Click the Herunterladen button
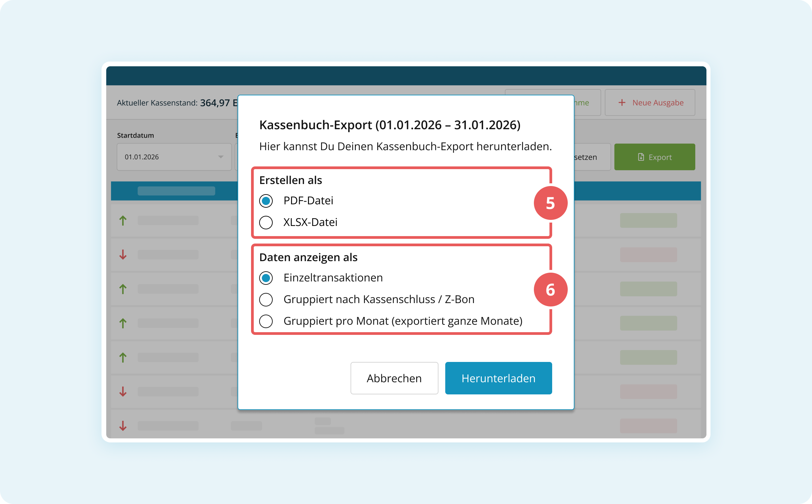The width and height of the screenshot is (812, 504). [498, 378]
